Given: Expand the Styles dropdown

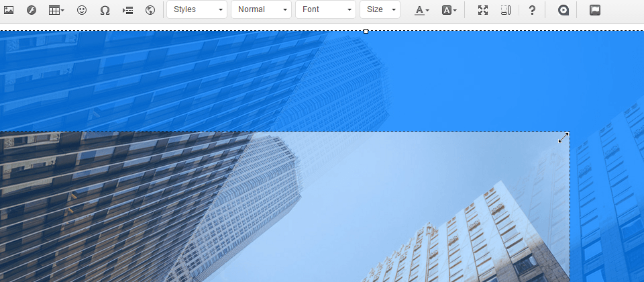Looking at the screenshot, I should point(197,10).
